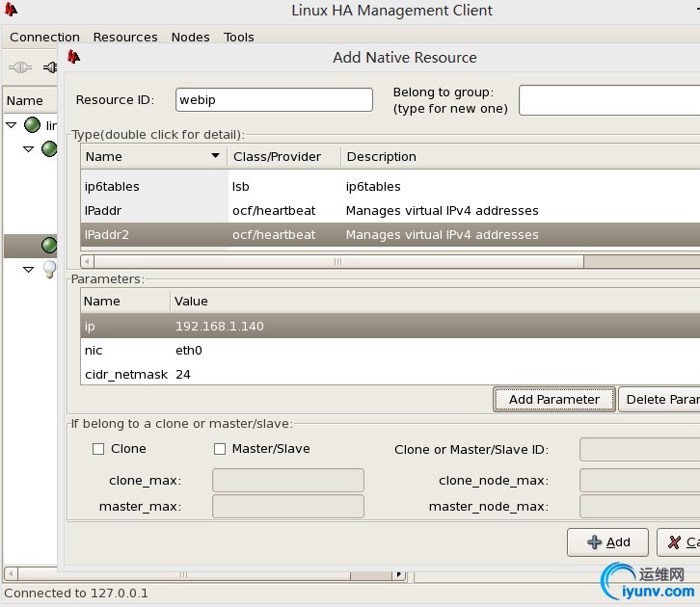This screenshot has width=700, height=607.
Task: Click the Parameters table Name column header
Action: (125, 301)
